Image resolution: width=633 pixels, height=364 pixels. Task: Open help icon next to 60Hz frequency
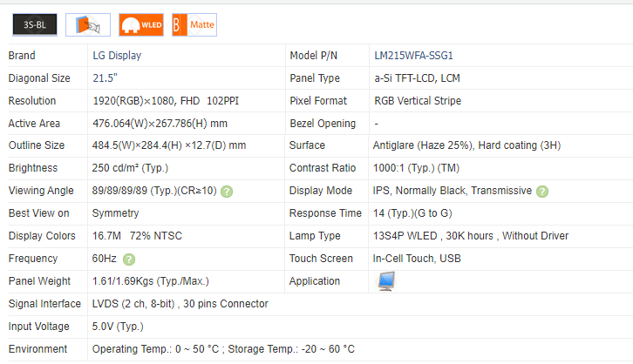(x=129, y=259)
